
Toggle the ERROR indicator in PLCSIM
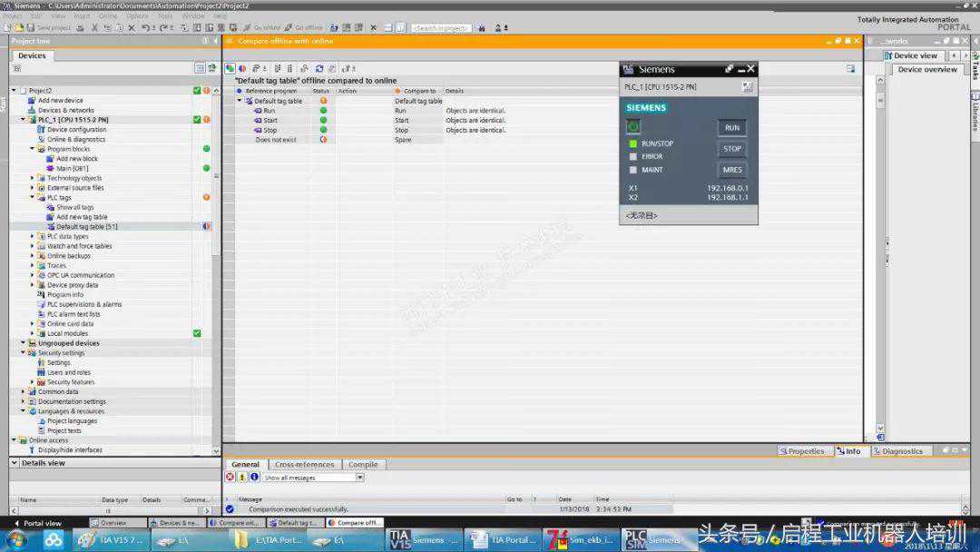633,157
